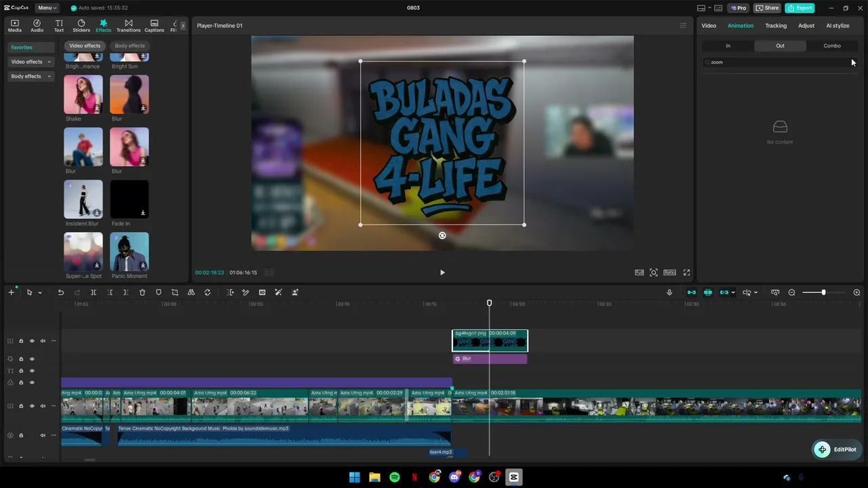Expand the Video effects sidebar category

point(31,62)
